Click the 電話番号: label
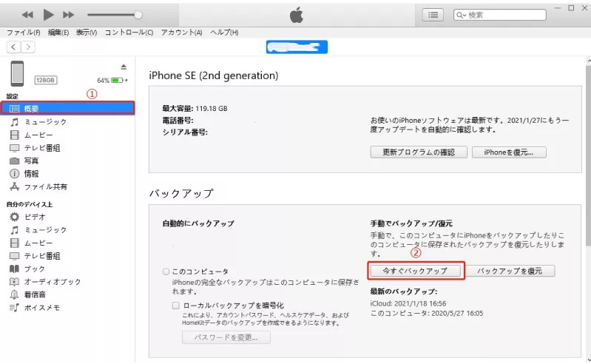Screen dimensions: 591x364 178,120
